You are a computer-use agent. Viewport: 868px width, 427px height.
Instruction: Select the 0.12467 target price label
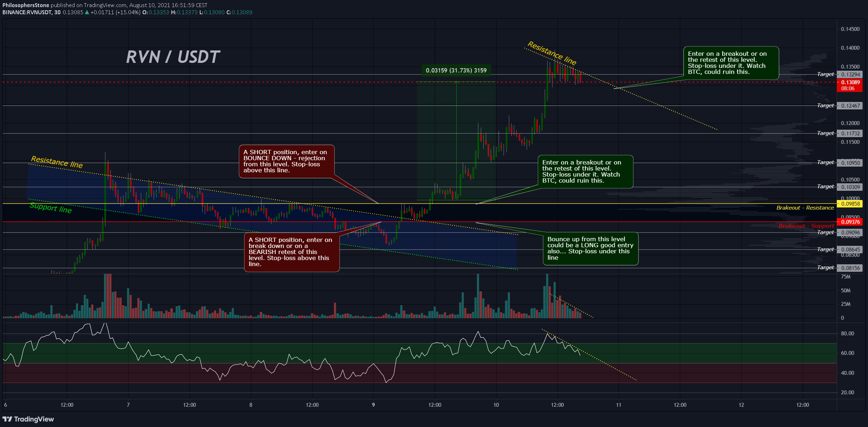click(850, 106)
